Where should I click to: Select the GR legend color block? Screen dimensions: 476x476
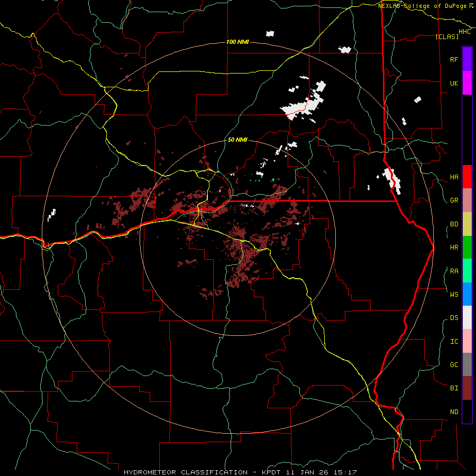(x=467, y=200)
